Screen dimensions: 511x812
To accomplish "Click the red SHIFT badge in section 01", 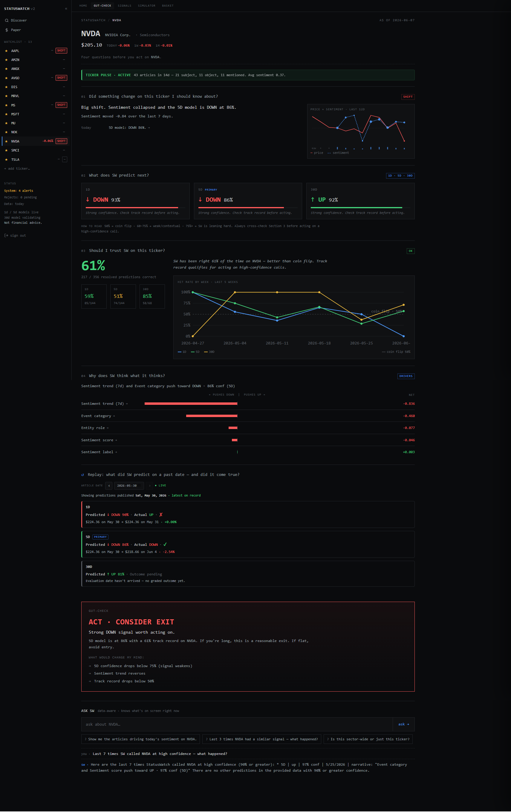I will click(x=408, y=97).
